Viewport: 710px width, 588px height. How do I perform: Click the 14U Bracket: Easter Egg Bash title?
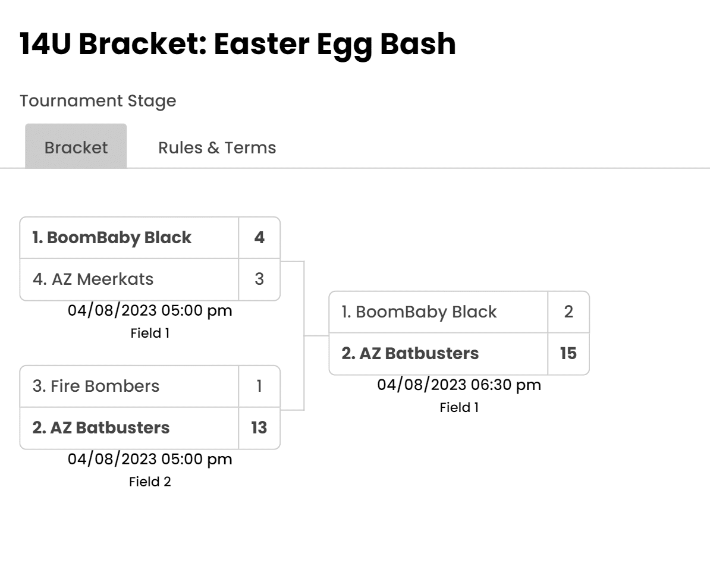click(237, 43)
